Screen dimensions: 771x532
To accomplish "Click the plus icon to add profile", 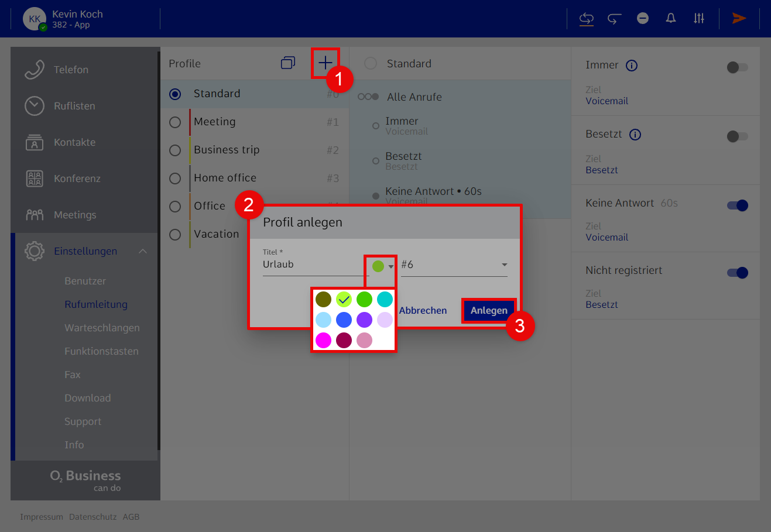I will pyautogui.click(x=325, y=63).
